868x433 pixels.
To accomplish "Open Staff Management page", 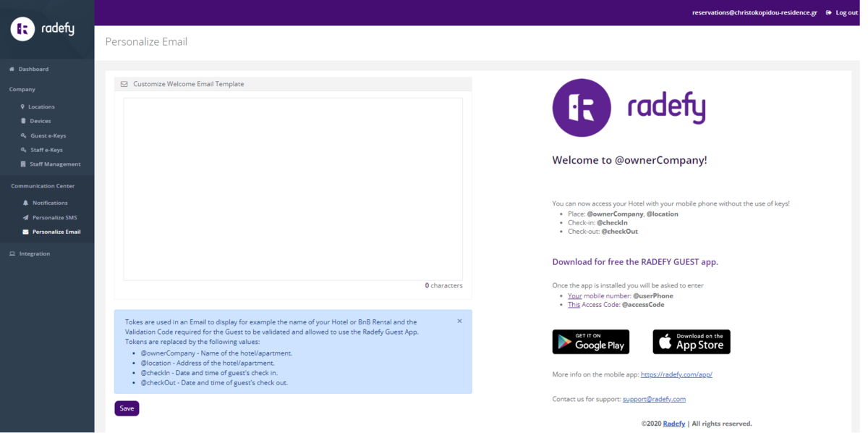I will [55, 164].
